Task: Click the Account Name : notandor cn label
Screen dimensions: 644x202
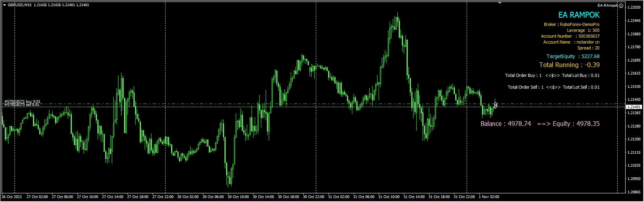Action: pos(571,42)
